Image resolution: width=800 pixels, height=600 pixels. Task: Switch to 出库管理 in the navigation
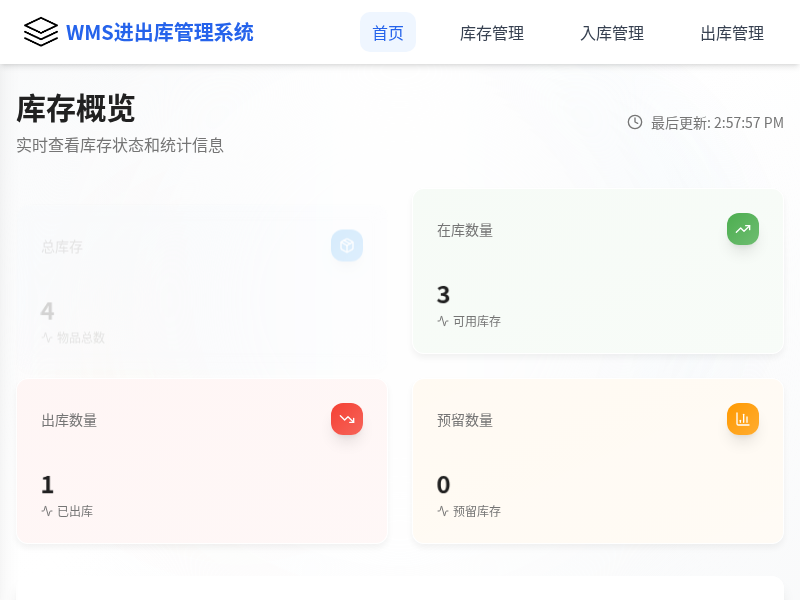click(x=732, y=33)
